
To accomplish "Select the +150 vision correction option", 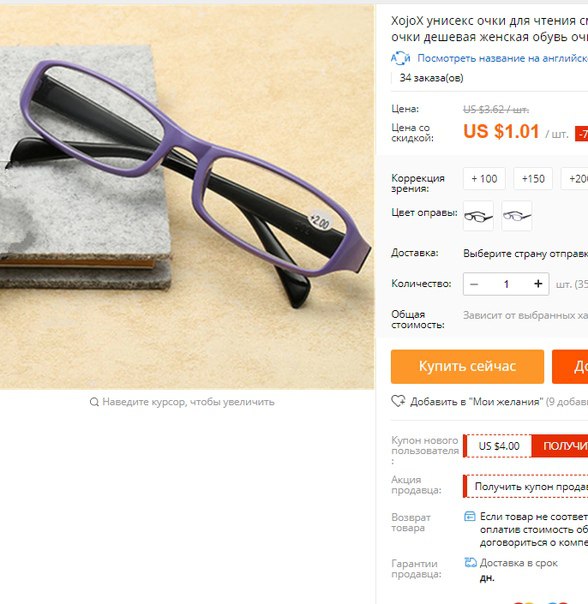I will point(533,179).
